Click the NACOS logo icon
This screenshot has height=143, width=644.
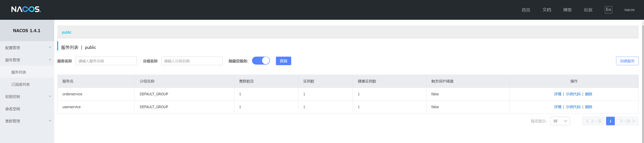tap(26, 10)
